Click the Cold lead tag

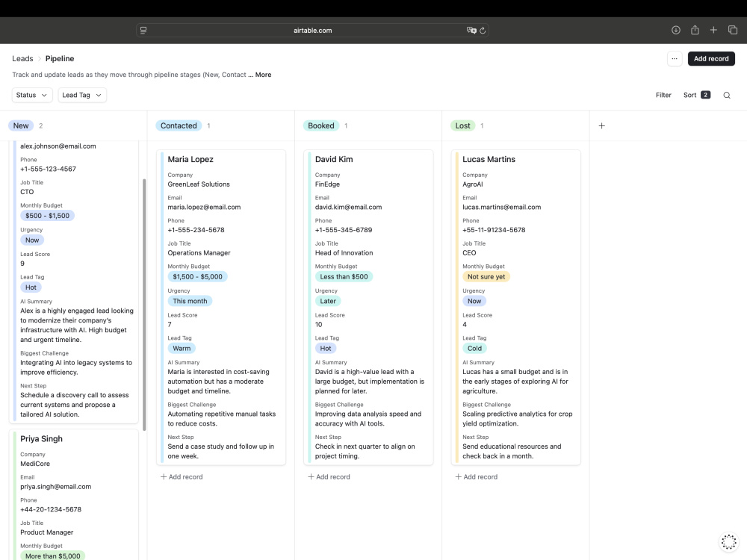coord(474,348)
